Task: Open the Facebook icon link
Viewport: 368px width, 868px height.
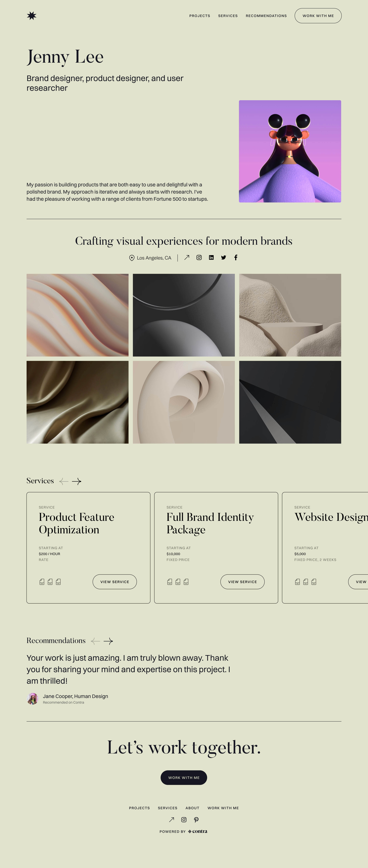Action: (x=236, y=257)
